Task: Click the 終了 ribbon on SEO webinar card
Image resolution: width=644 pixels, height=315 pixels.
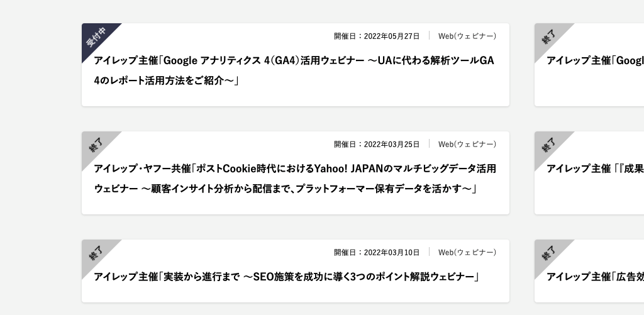Action: click(x=96, y=253)
